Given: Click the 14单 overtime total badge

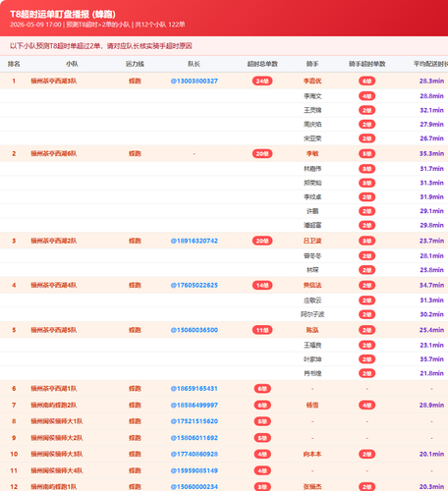Looking at the screenshot, I should point(262,285).
